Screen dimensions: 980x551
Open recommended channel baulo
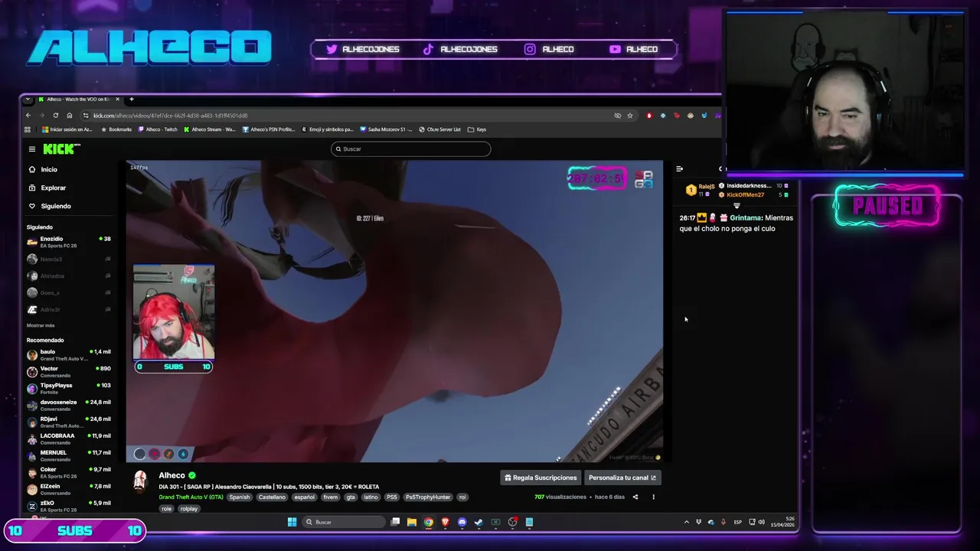pos(69,354)
